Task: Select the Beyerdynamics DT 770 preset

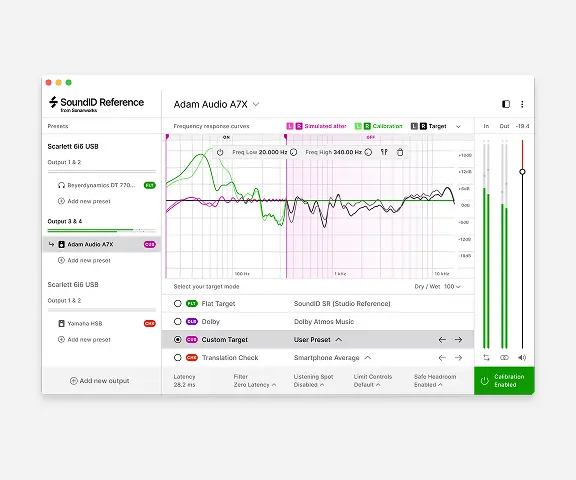Action: (x=102, y=185)
